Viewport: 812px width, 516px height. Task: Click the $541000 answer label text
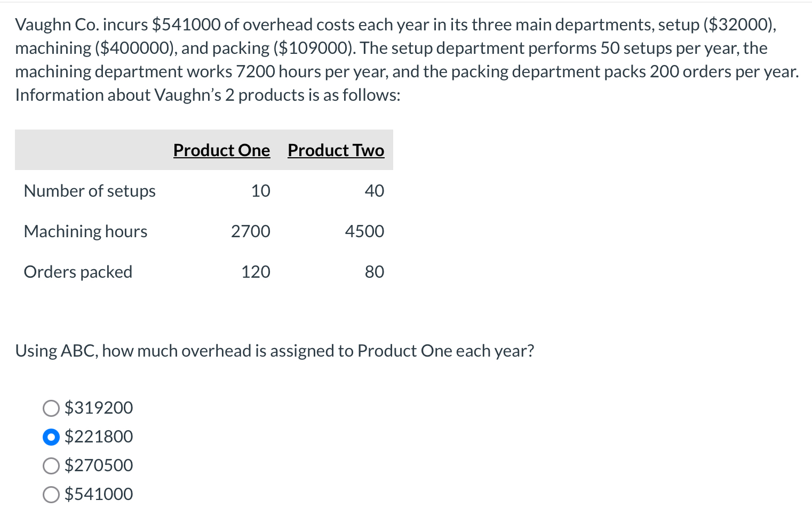[99, 494]
